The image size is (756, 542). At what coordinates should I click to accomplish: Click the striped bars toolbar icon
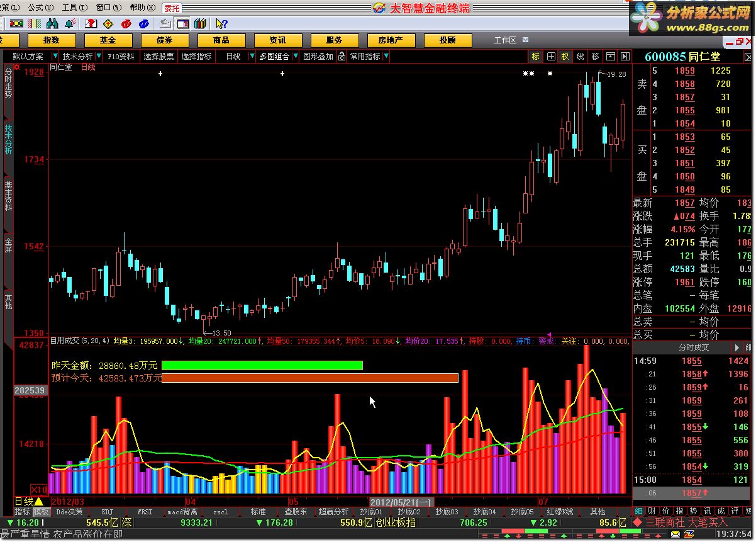(x=34, y=24)
